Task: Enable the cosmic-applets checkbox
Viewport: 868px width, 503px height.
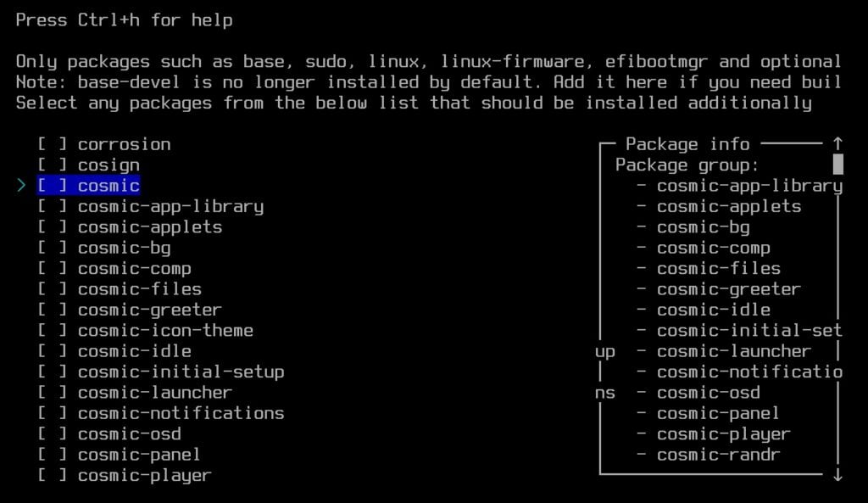Action: pyautogui.click(x=49, y=226)
